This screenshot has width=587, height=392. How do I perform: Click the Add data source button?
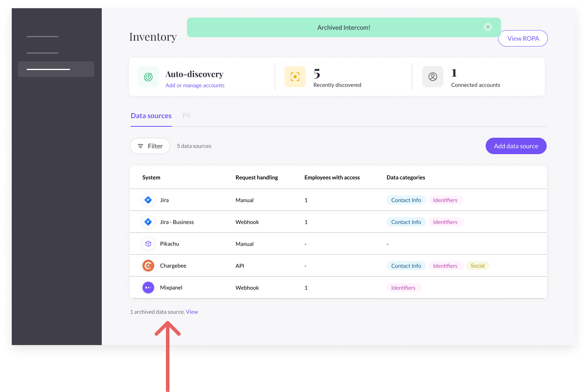point(516,146)
